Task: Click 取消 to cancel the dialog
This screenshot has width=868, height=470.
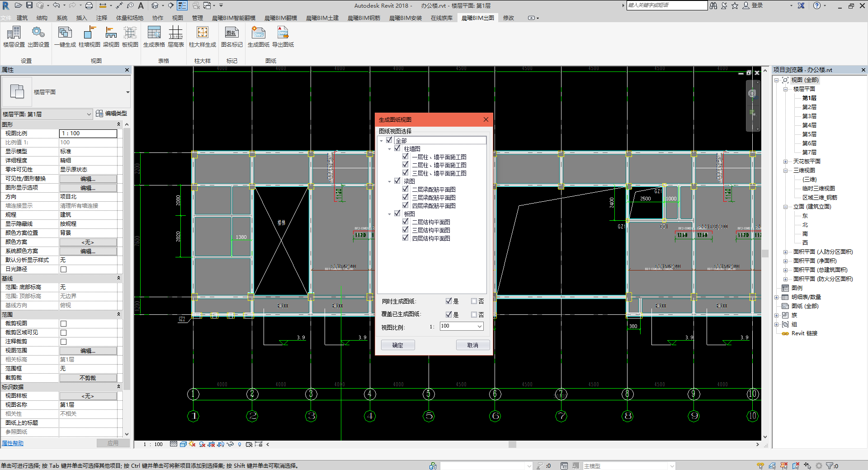Action: click(473, 345)
